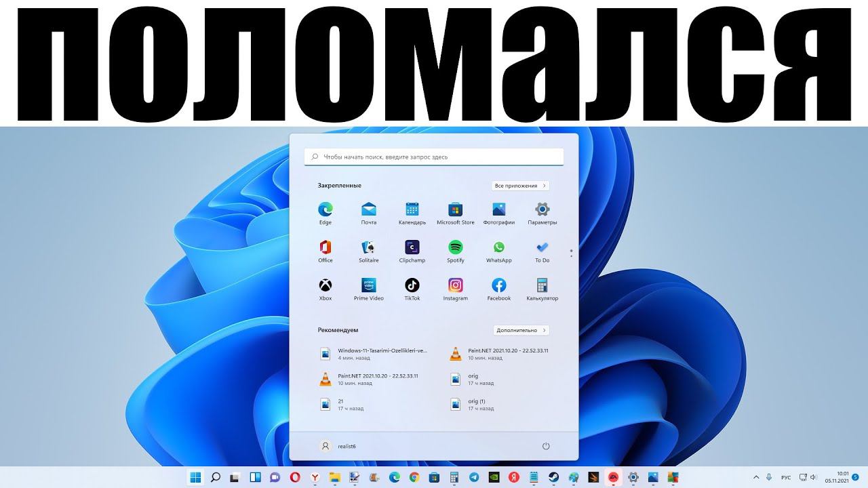Open the Все приложения list
Image resolution: width=868 pixels, height=488 pixels.
click(520, 186)
